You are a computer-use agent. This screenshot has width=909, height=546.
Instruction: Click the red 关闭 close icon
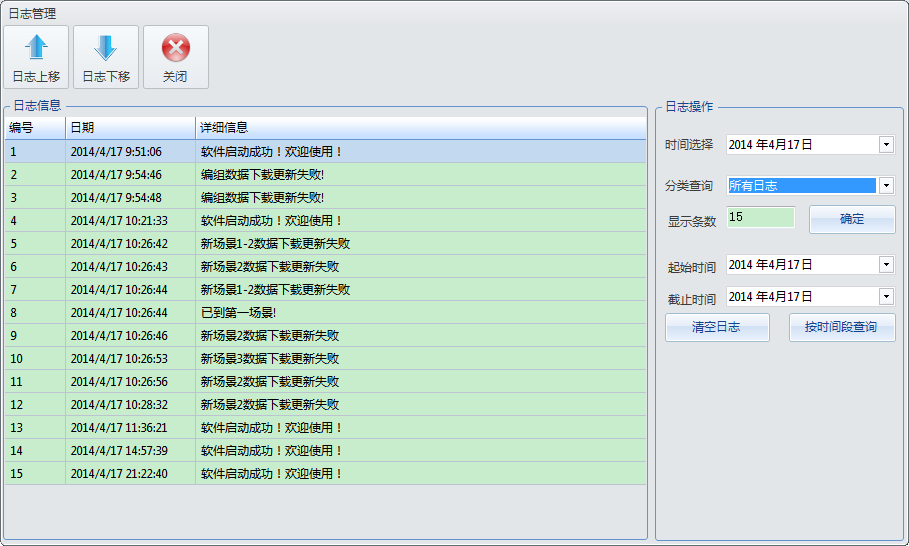(x=176, y=48)
